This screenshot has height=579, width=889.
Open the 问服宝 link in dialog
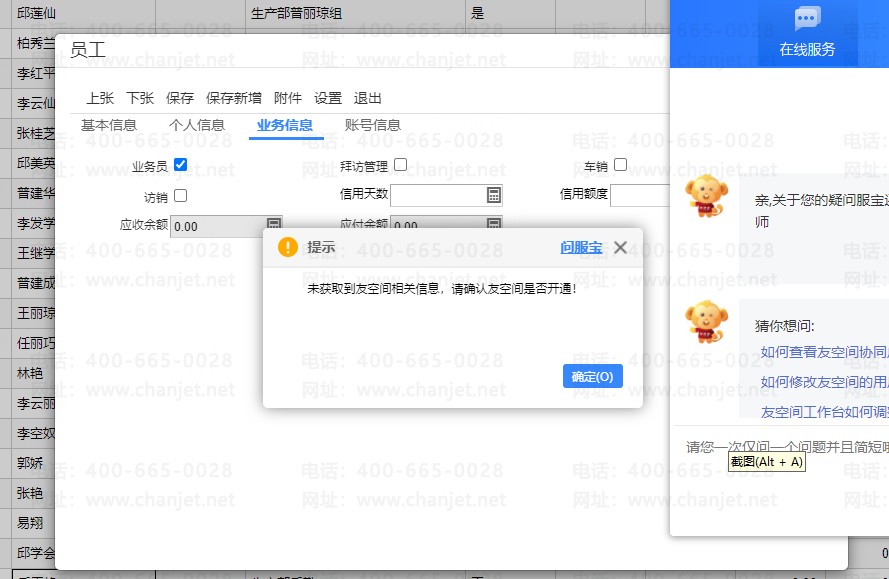pos(581,248)
